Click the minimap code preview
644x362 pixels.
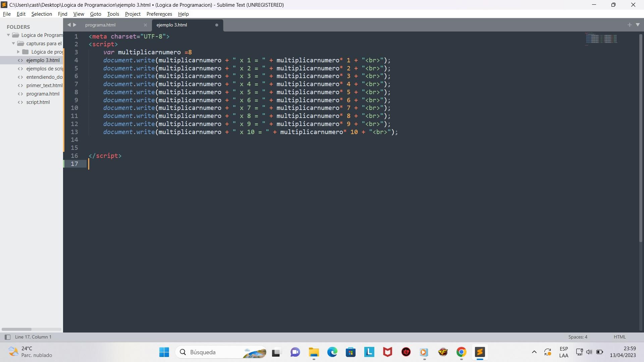[x=602, y=39]
